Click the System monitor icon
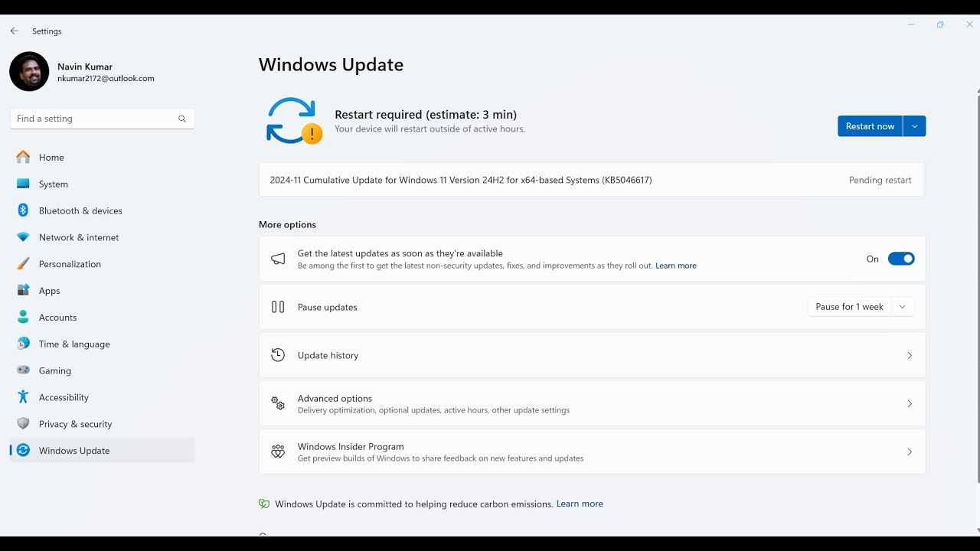 [23, 184]
